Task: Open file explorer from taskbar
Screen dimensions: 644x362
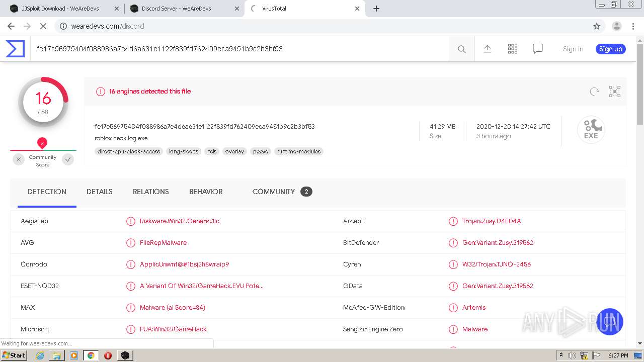Action: (57, 355)
